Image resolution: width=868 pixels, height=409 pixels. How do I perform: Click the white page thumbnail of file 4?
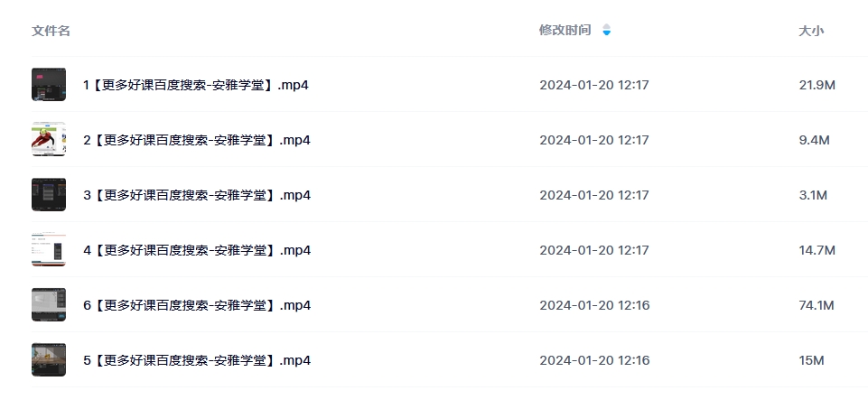[x=49, y=249]
